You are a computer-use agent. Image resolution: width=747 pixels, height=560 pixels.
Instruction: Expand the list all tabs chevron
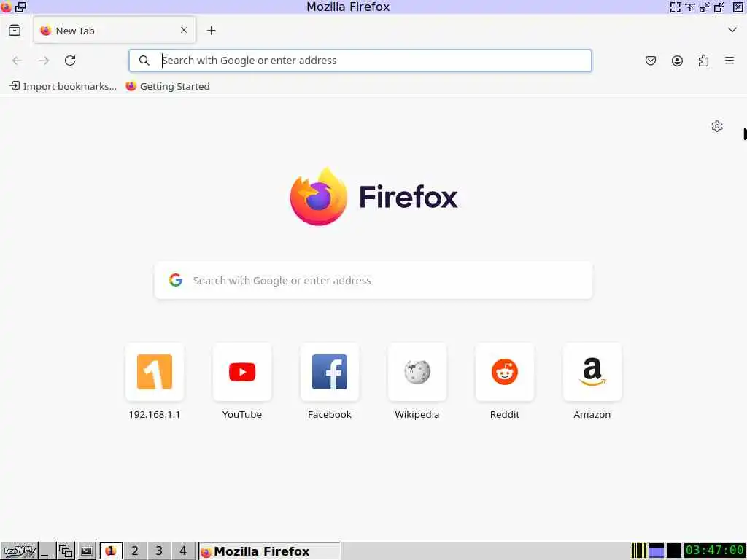pos(732,30)
